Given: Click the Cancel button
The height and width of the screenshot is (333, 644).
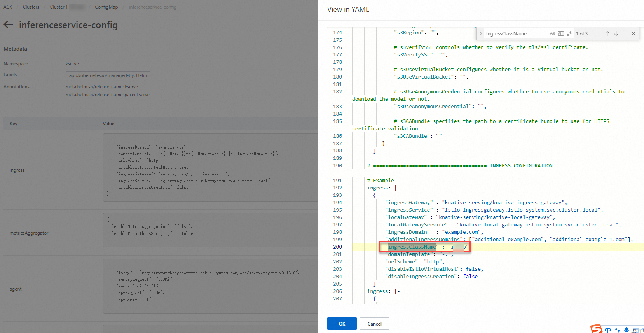Looking at the screenshot, I should (375, 324).
